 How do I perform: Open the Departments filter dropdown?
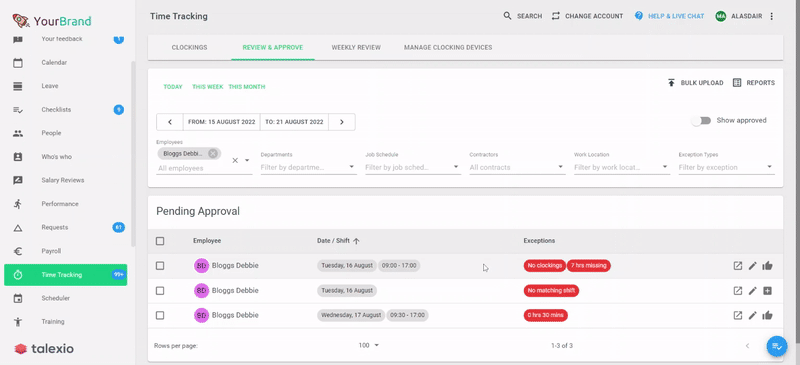coord(352,167)
